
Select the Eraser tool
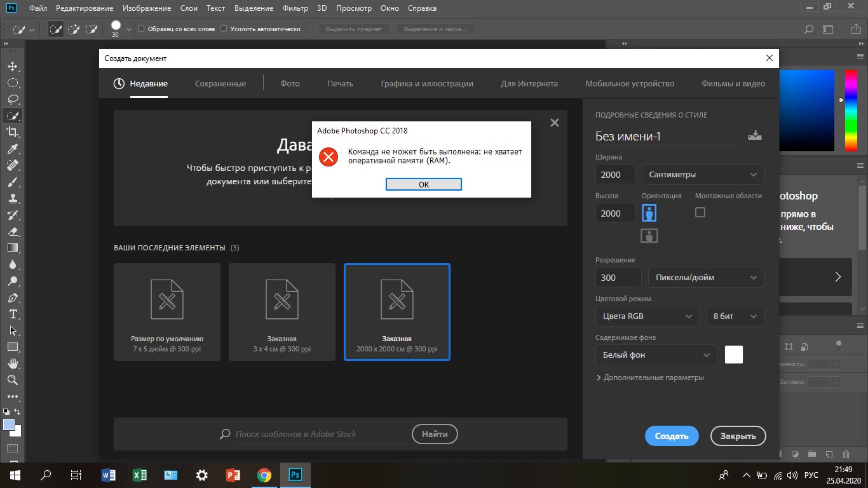[x=12, y=231]
